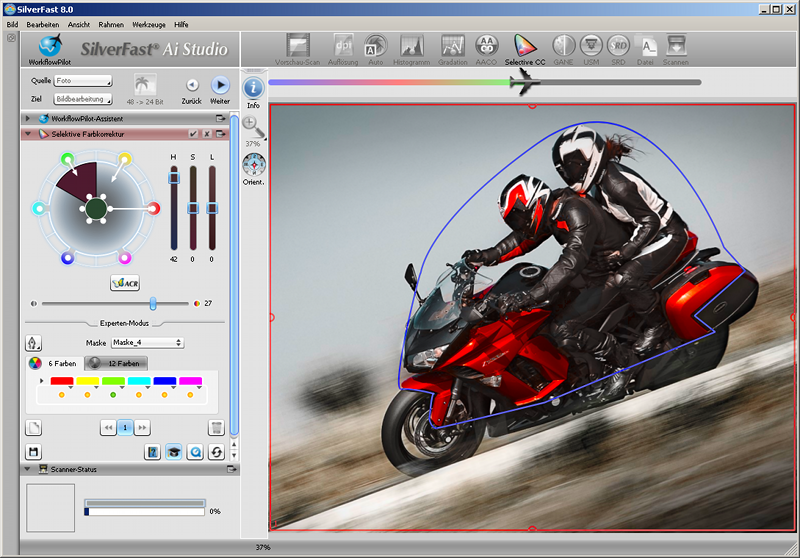The image size is (800, 558).
Task: Apply correction with the checkmark button
Action: tap(193, 134)
